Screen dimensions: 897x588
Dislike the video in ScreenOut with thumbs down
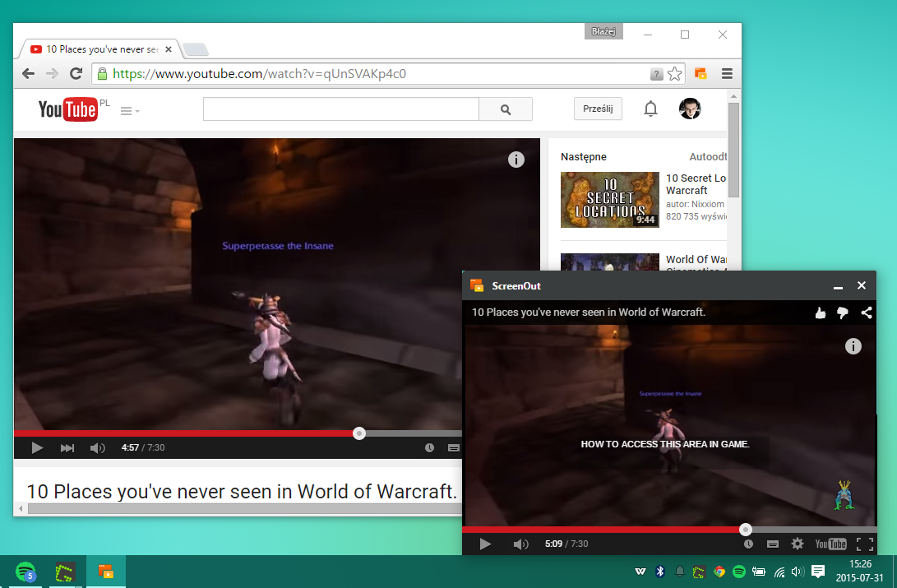(x=843, y=313)
